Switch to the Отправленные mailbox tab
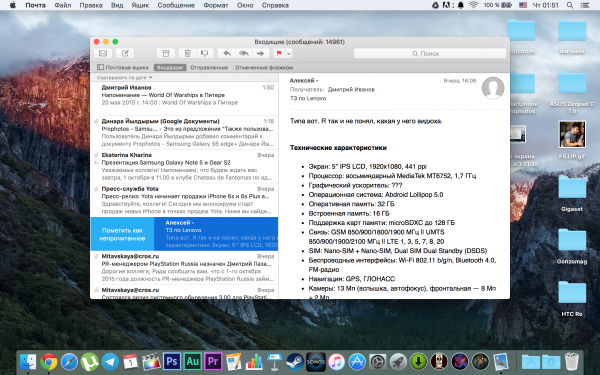600x375 pixels. click(x=209, y=67)
